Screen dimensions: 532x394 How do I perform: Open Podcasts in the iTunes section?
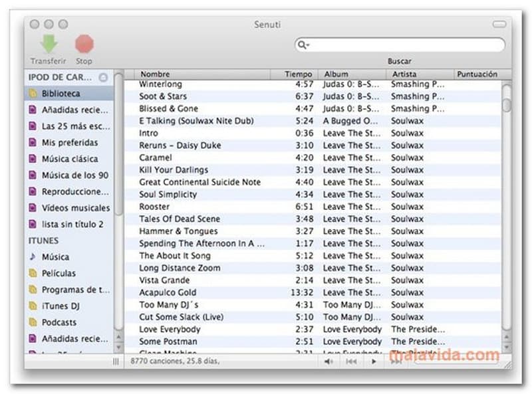click(x=59, y=322)
